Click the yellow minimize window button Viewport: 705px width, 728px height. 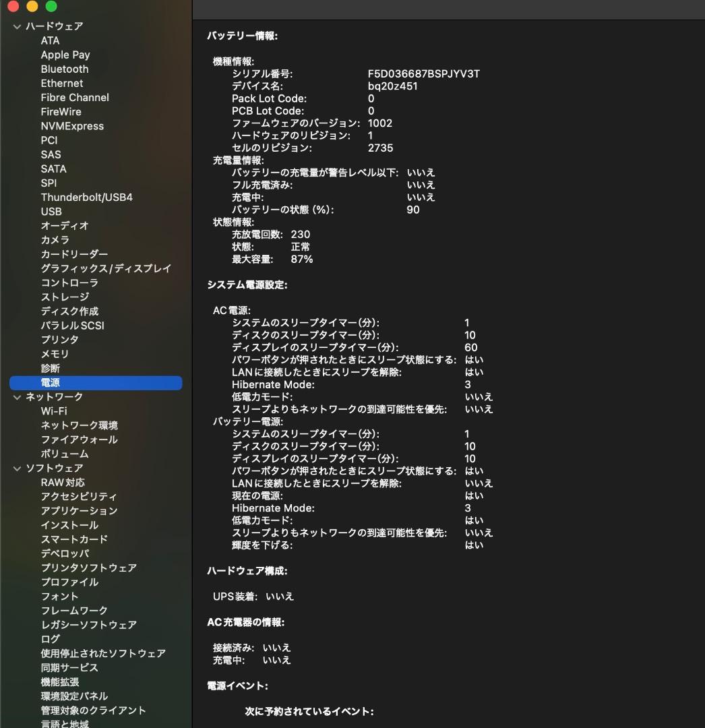pos(32,7)
